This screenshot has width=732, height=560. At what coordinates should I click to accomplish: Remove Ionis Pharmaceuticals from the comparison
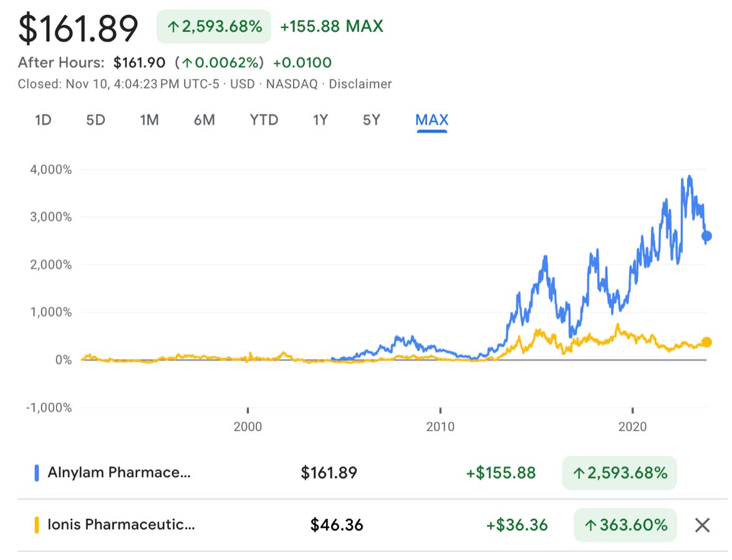pos(701,524)
